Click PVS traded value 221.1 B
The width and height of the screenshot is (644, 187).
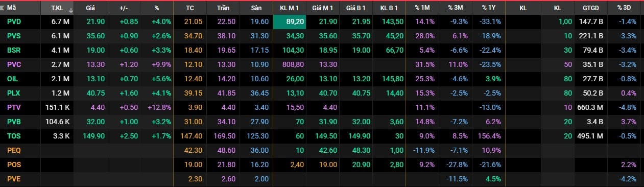tap(591, 36)
